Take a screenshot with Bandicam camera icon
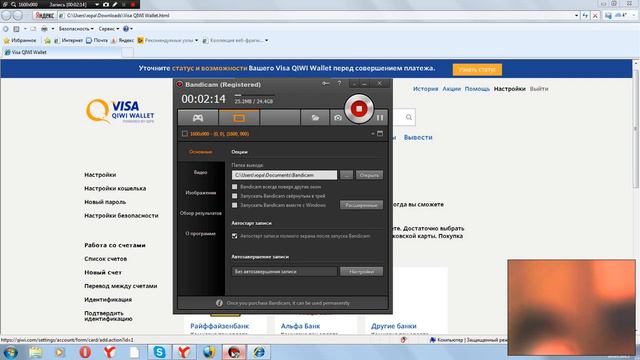Screen dimensions: 640x360 click(x=338, y=118)
